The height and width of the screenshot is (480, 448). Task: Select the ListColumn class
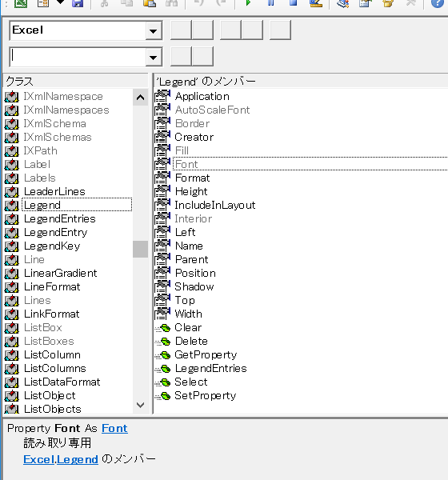52,354
